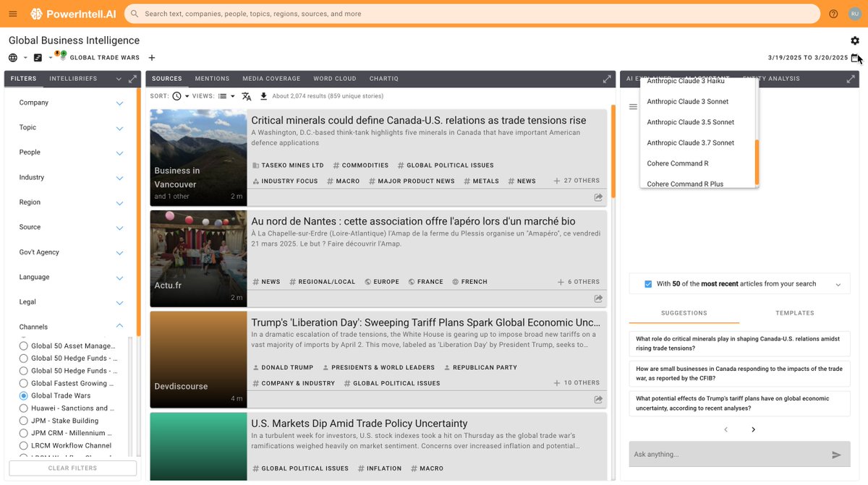This screenshot has width=868, height=485.
Task: Send the Ask anything message
Action: coord(836,455)
